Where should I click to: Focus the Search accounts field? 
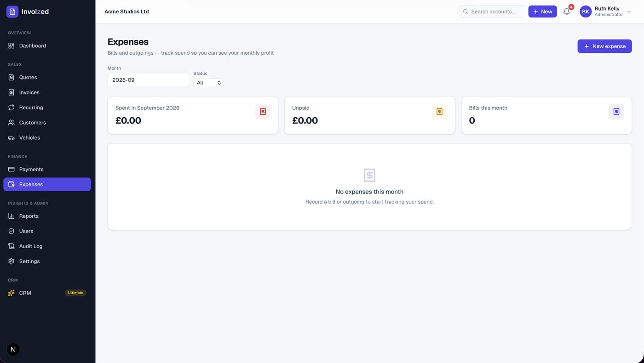(492, 11)
